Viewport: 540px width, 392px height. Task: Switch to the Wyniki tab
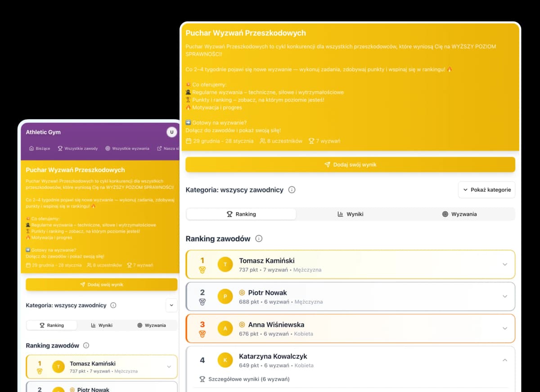coord(350,214)
